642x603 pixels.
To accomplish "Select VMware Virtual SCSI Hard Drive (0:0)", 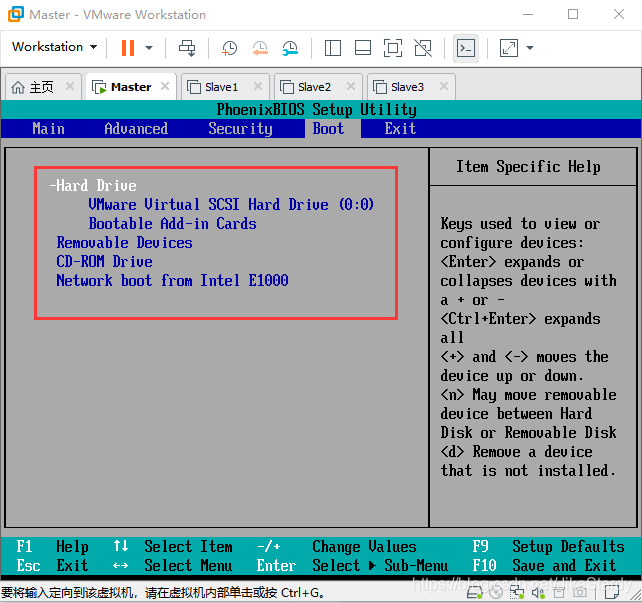I will (231, 204).
